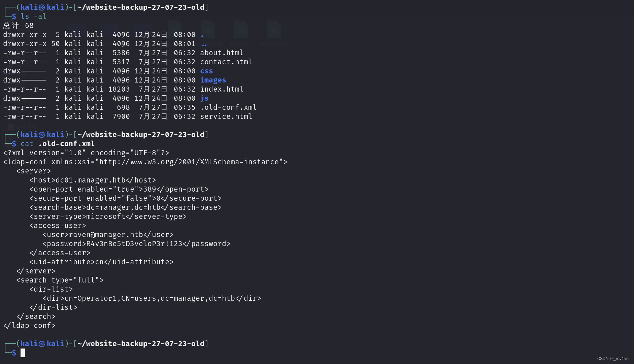634x364 pixels.
Task: Click the password R4v3nBe5tD3veloP3r!123 line
Action: [x=136, y=244]
